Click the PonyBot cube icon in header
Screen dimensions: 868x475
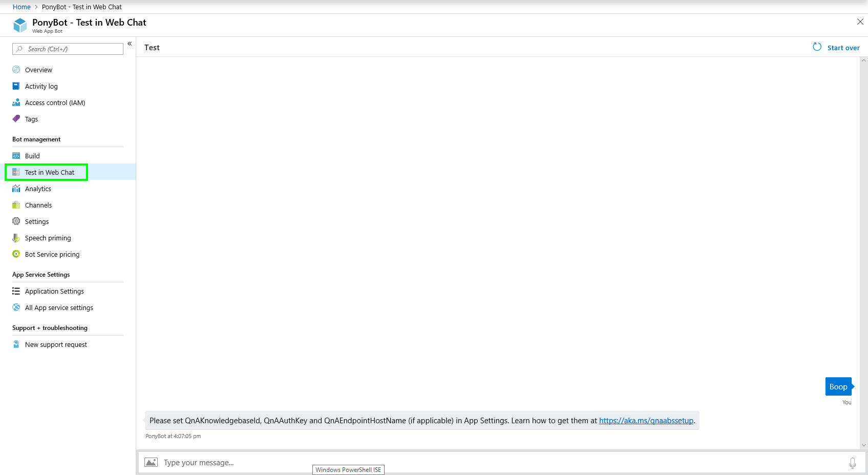(20, 25)
